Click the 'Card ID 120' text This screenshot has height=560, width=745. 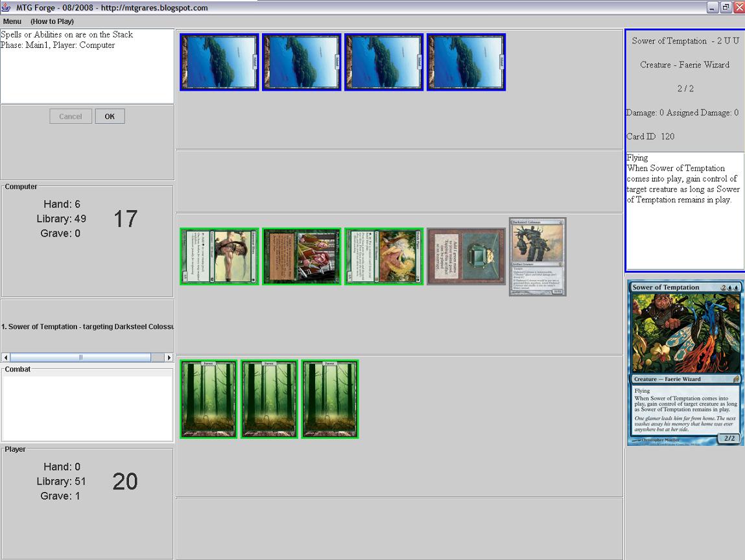(650, 136)
